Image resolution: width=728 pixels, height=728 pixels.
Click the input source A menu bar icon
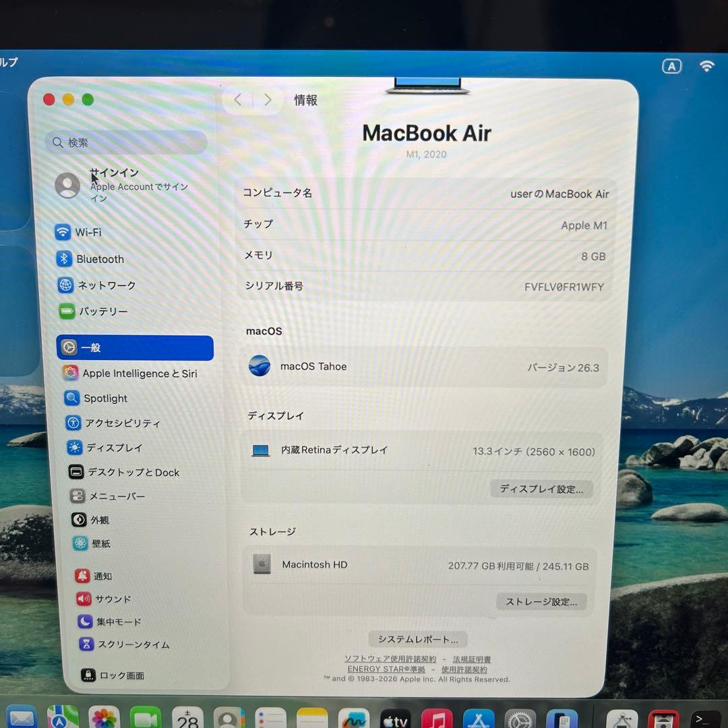(x=672, y=66)
